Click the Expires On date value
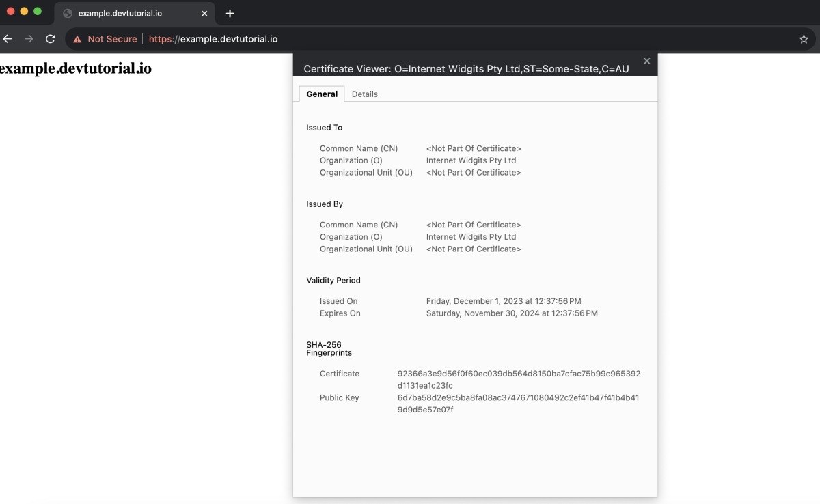820x504 pixels. 512,313
